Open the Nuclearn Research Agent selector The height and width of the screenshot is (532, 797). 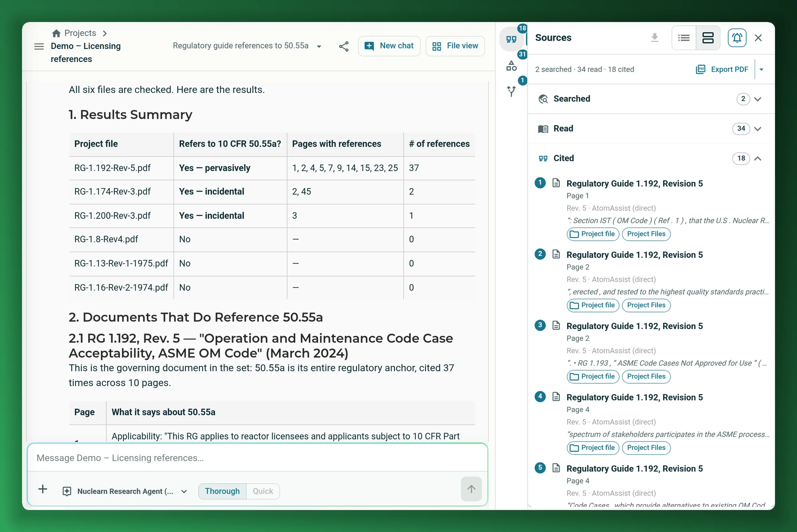tap(125, 491)
